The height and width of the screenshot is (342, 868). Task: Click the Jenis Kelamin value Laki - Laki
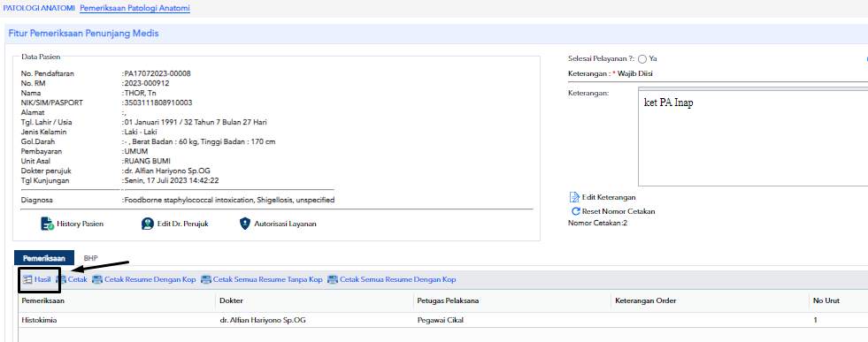point(142,132)
